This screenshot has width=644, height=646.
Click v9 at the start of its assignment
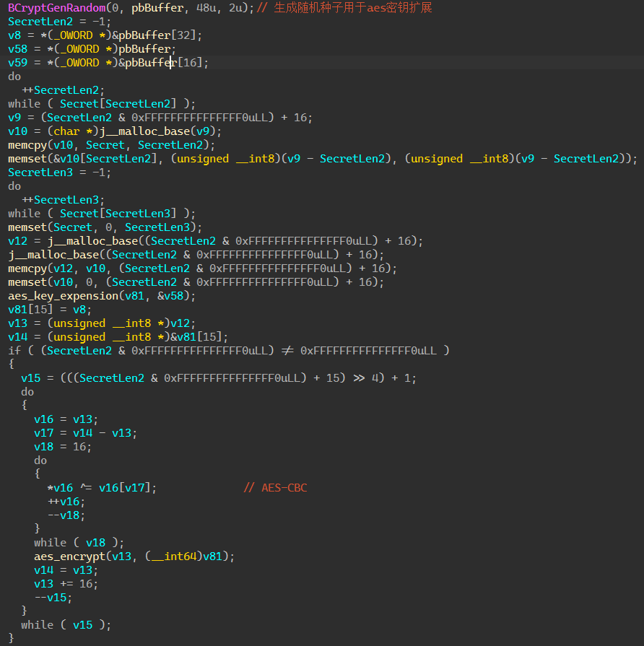point(14,118)
